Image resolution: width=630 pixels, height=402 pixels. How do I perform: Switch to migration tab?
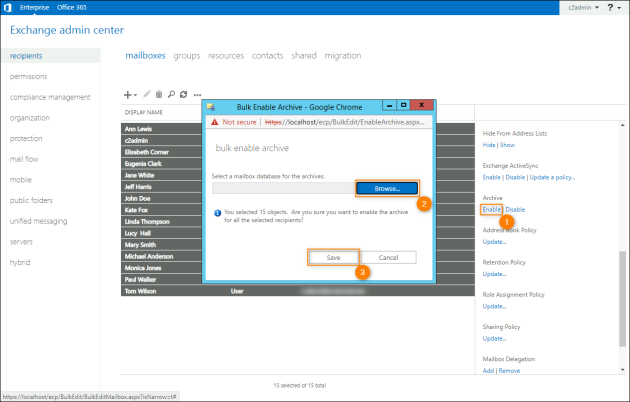click(x=343, y=56)
